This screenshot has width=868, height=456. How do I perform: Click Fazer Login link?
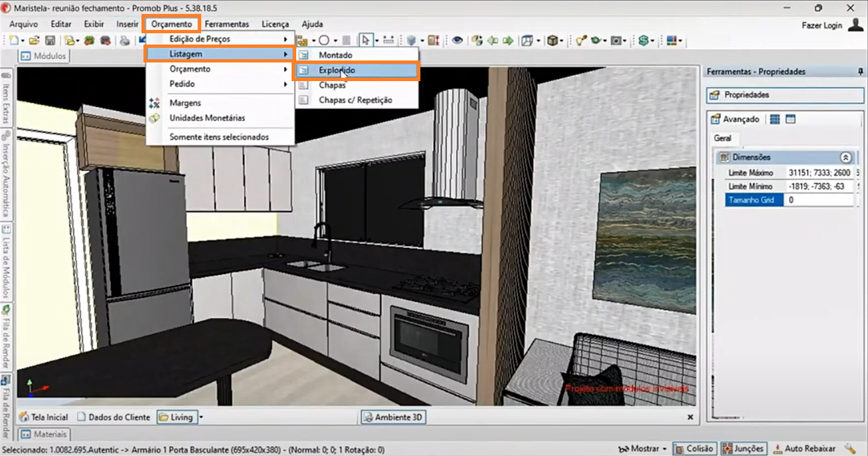pyautogui.click(x=822, y=25)
